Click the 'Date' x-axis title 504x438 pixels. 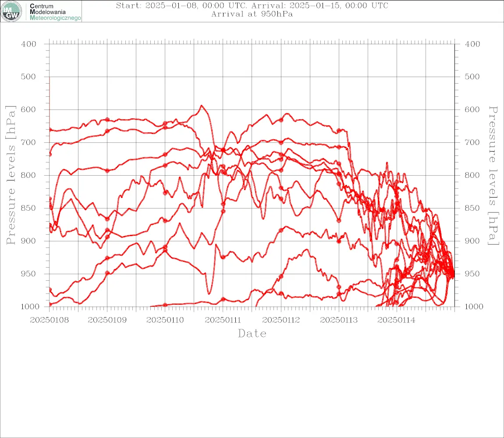click(x=252, y=334)
